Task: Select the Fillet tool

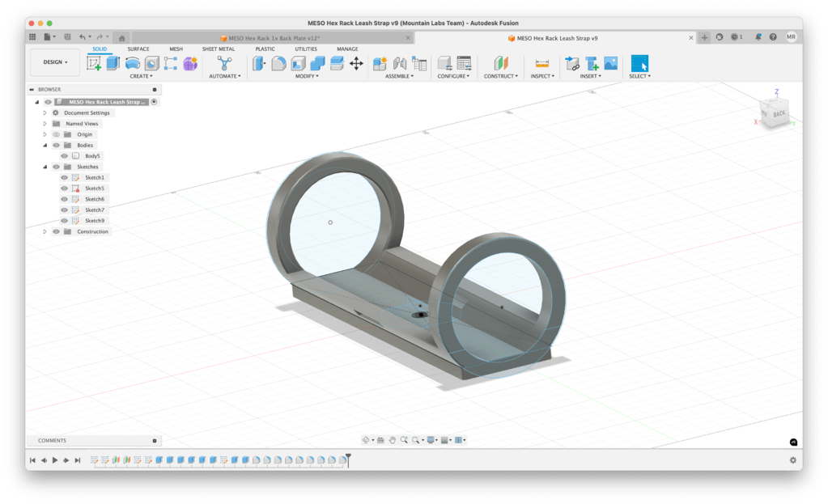Action: pyautogui.click(x=278, y=63)
